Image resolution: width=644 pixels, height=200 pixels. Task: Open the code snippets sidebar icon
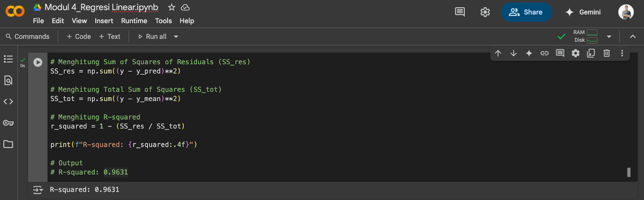coord(8,102)
